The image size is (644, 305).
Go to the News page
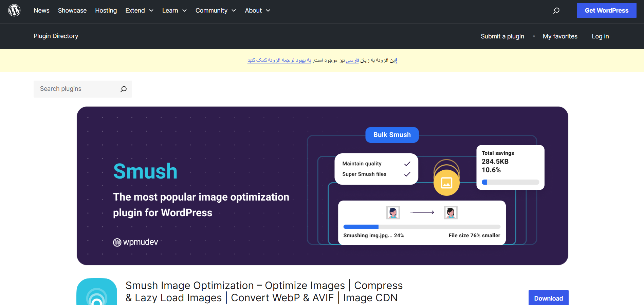click(41, 11)
